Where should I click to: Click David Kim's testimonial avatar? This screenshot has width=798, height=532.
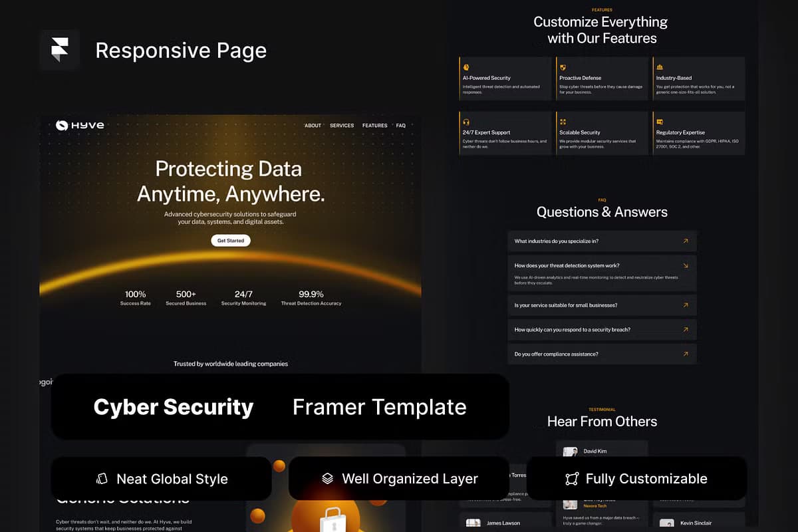(x=570, y=451)
